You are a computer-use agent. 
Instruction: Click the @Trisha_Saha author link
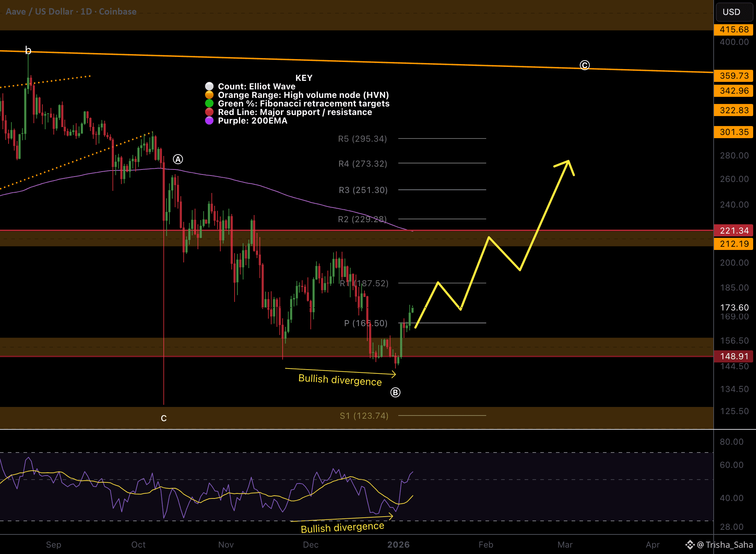click(x=724, y=545)
